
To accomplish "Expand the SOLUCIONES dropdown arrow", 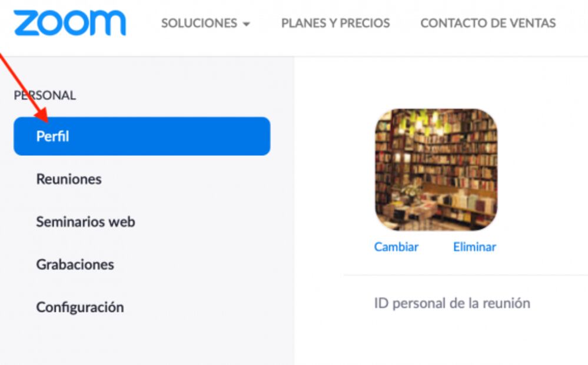I will [x=246, y=24].
